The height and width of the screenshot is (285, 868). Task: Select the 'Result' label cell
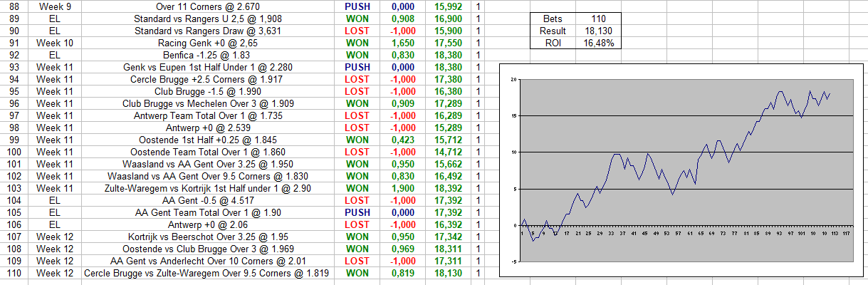pyautogui.click(x=552, y=31)
